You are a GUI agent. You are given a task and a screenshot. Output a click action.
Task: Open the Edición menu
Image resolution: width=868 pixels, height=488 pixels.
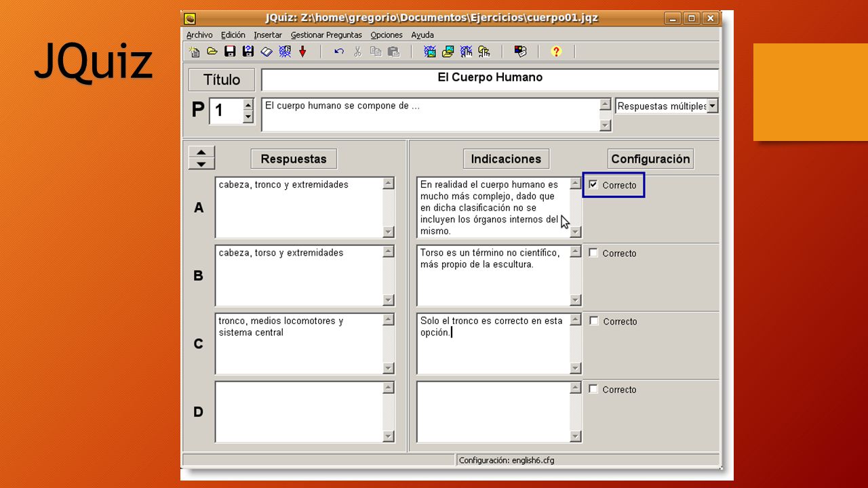tap(233, 35)
